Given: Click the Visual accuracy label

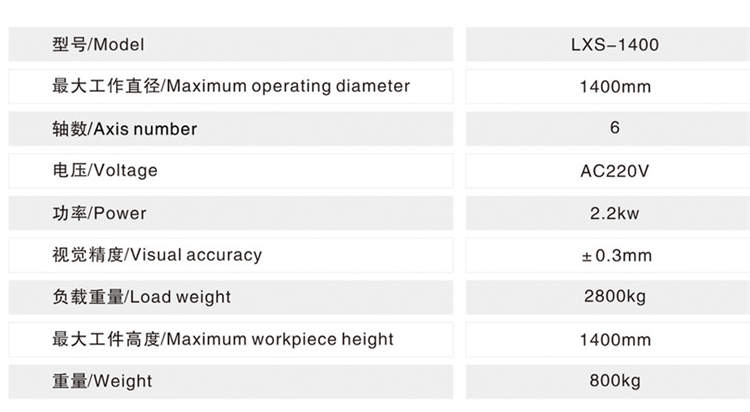Looking at the screenshot, I should click(157, 255).
